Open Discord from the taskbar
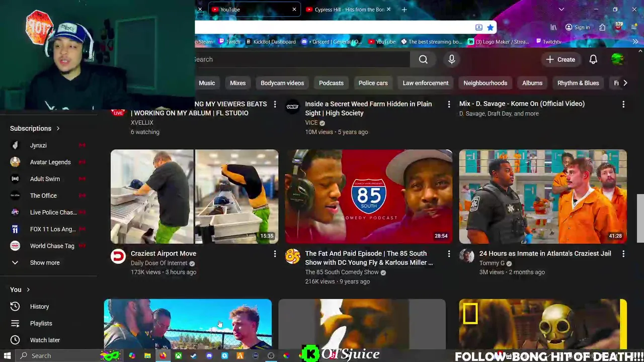 click(x=209, y=356)
